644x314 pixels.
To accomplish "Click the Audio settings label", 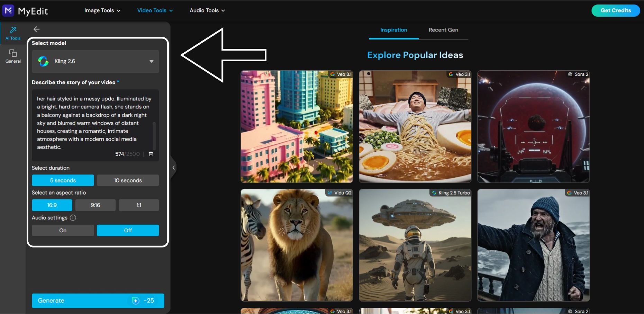I will [x=49, y=218].
